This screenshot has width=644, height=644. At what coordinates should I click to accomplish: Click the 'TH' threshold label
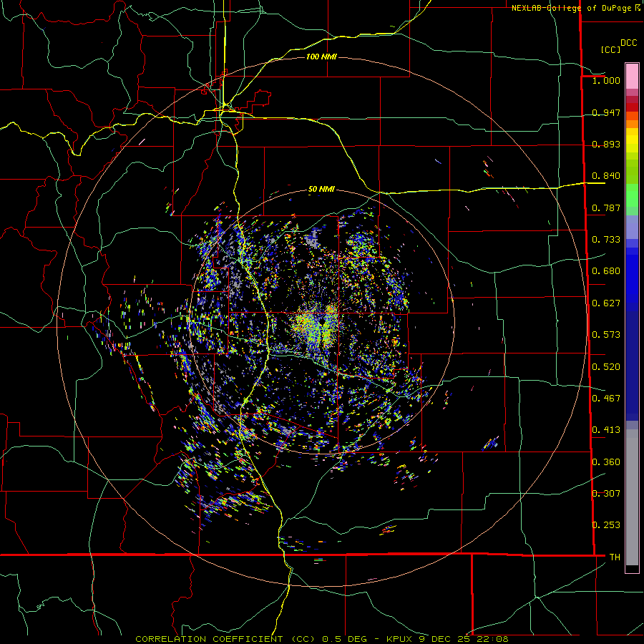point(615,557)
